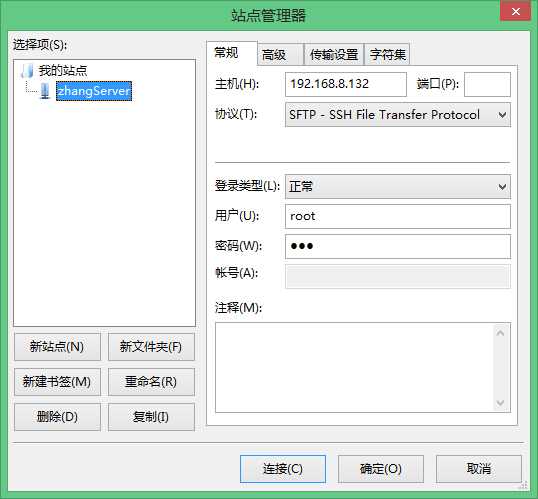Click the server icon next to zhangServer

pyautogui.click(x=45, y=91)
